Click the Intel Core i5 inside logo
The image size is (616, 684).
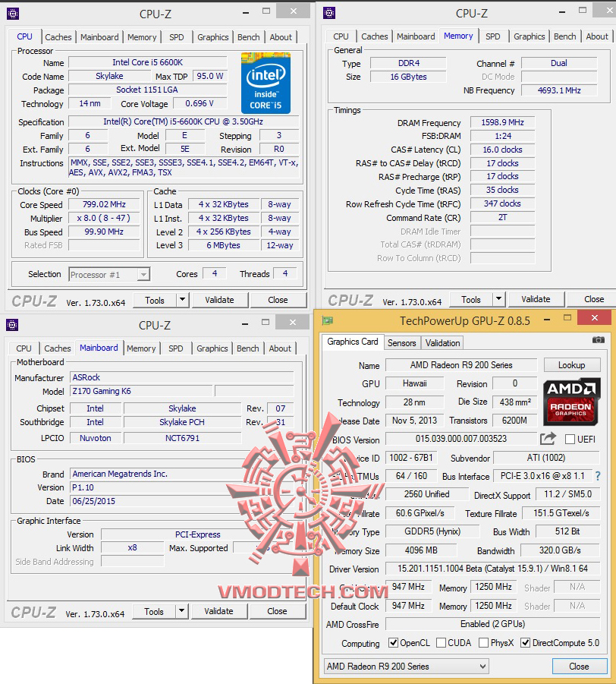266,83
